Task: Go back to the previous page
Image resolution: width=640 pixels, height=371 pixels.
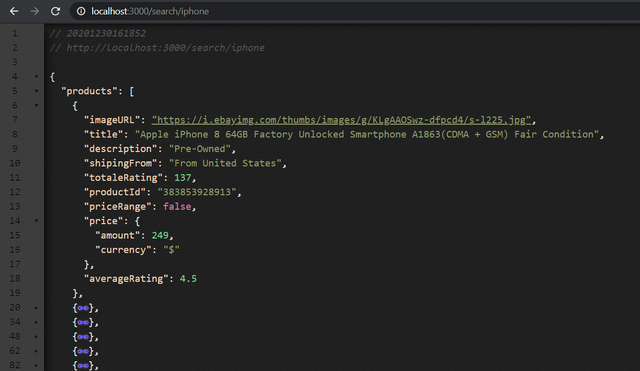Action: tap(14, 11)
